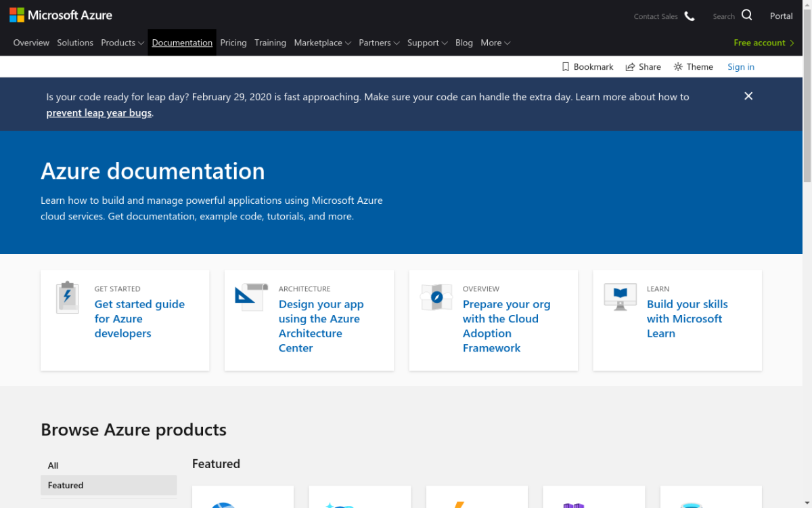Open the Pricing menu item
This screenshot has height=508, width=812.
pos(233,43)
